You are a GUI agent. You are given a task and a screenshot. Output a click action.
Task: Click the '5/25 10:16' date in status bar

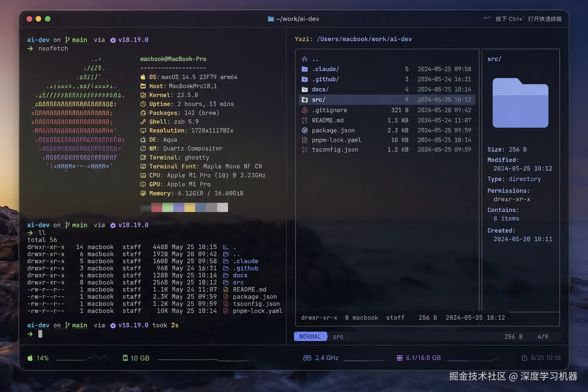point(546,358)
